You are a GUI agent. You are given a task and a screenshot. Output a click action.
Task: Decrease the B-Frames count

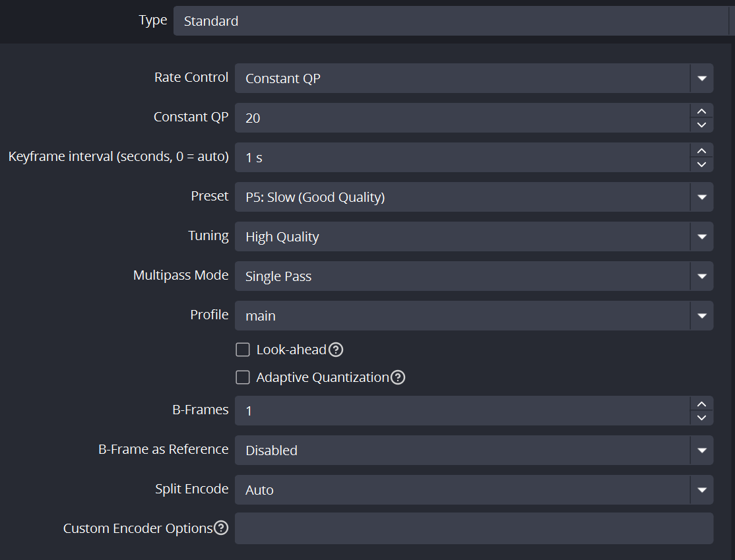tap(701, 418)
